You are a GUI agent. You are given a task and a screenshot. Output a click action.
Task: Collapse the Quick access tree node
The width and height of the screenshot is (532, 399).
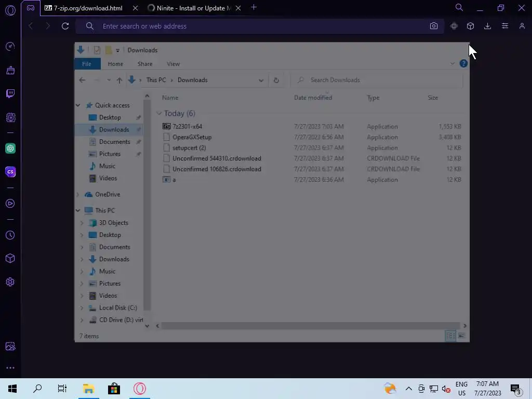click(x=78, y=105)
